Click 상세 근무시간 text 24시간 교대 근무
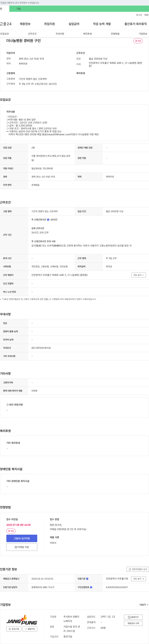 click(x=40, y=233)
